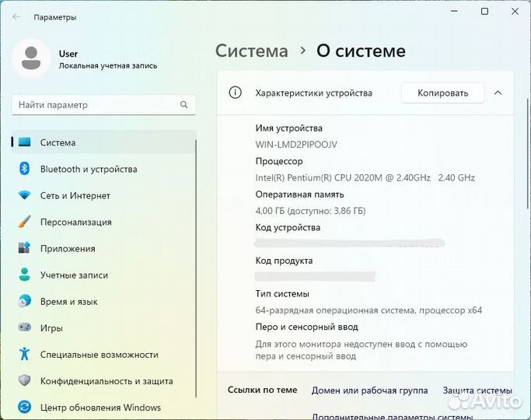Click the user avatar picture
This screenshot has width=531, height=420.
[31, 58]
